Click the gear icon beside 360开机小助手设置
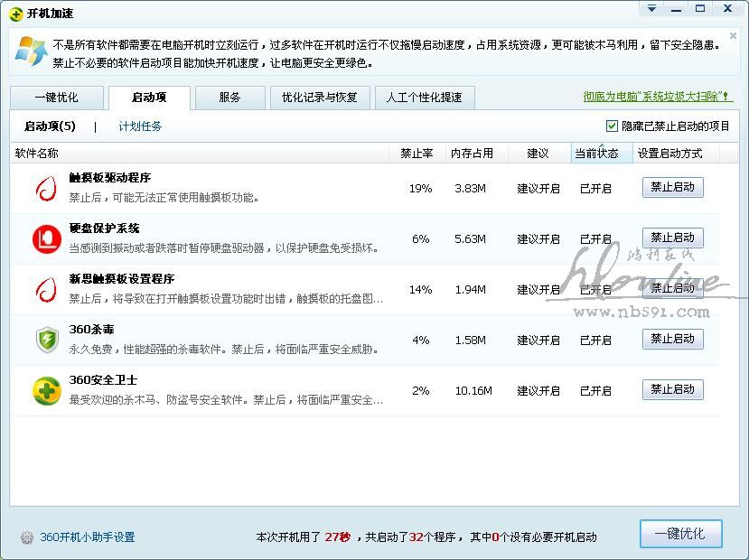Image resolution: width=749 pixels, height=560 pixels. (27, 537)
